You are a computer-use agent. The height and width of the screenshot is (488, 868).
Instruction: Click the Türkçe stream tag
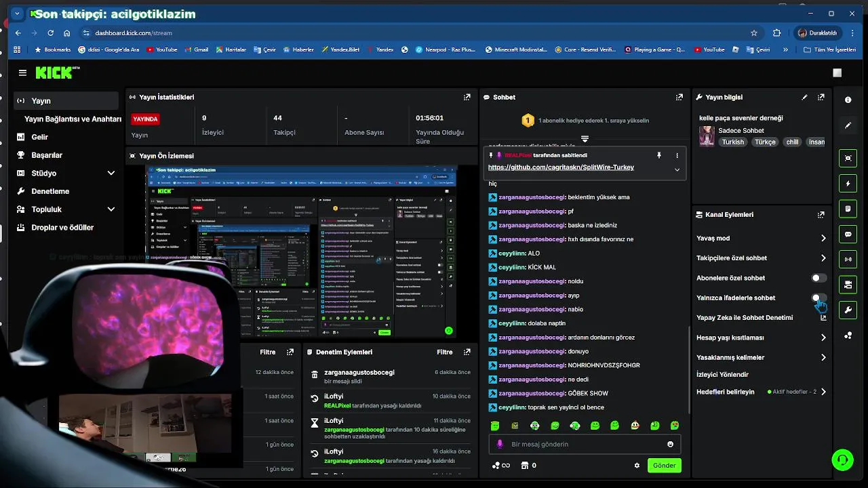[765, 142]
